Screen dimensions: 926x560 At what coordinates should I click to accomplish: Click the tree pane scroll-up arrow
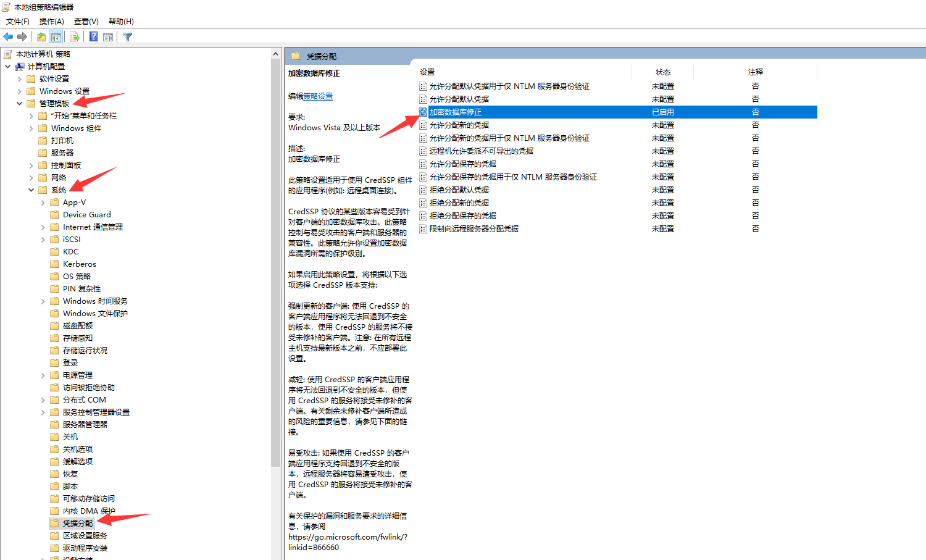pos(275,54)
